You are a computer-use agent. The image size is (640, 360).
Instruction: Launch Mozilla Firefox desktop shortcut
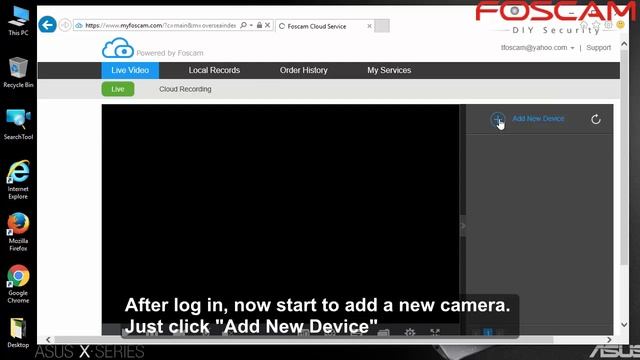[x=18, y=231]
